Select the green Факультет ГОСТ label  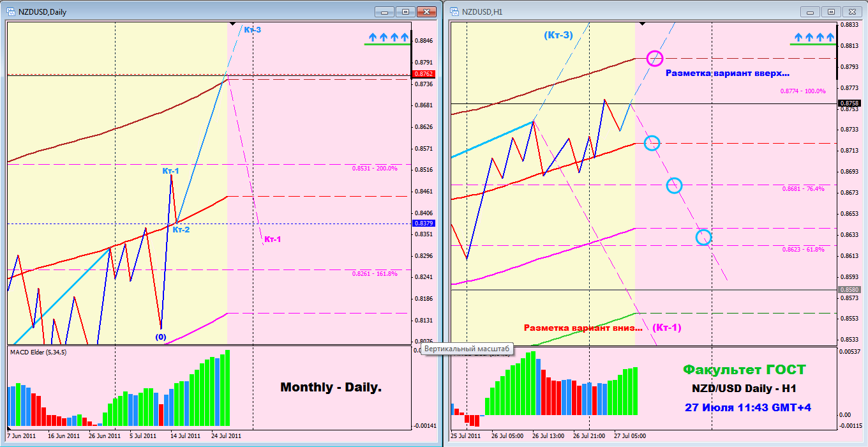(x=744, y=370)
